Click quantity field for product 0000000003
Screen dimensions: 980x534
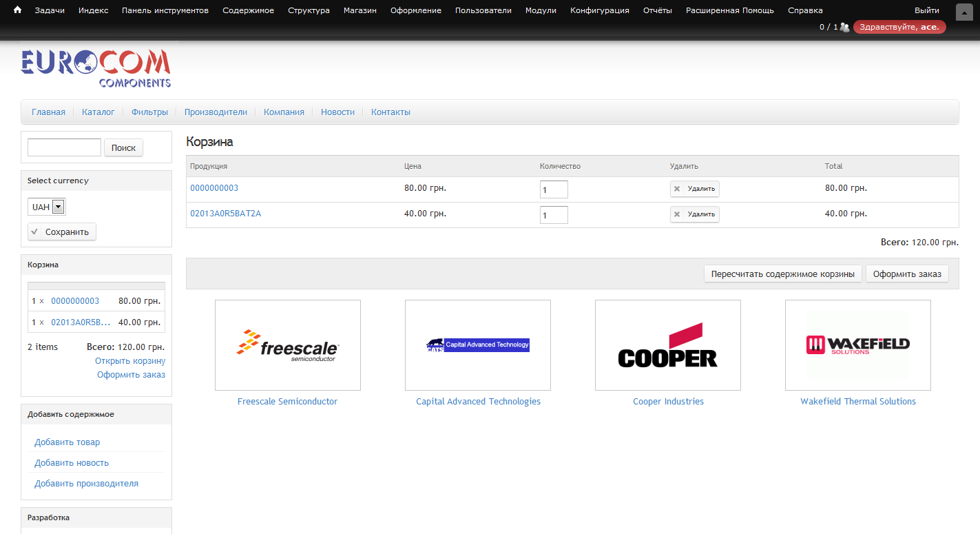[x=554, y=189]
